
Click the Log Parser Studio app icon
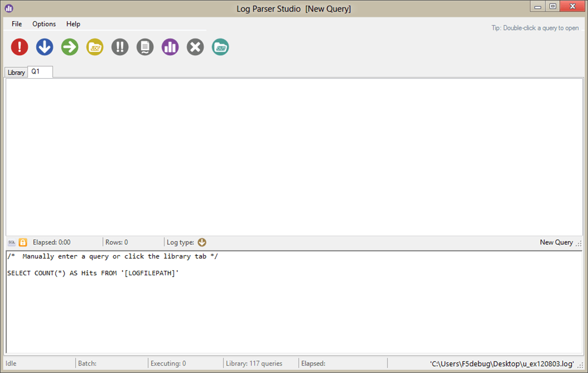(x=9, y=8)
